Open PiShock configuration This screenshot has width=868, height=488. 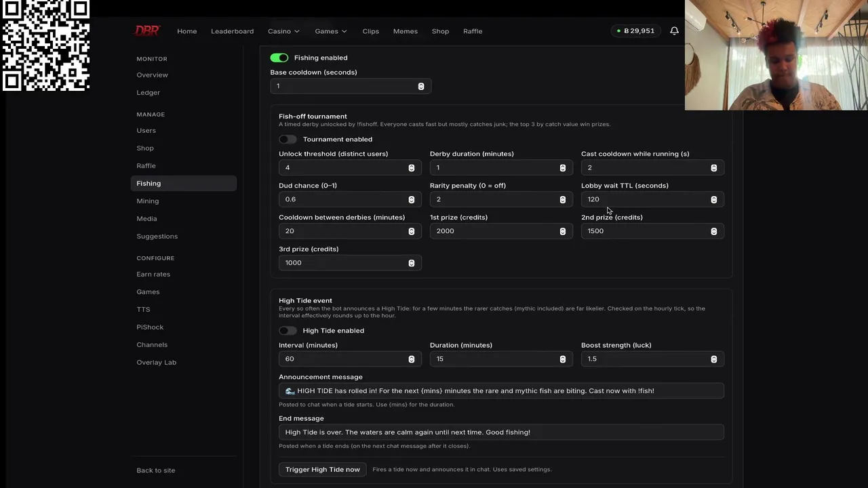pyautogui.click(x=183, y=327)
